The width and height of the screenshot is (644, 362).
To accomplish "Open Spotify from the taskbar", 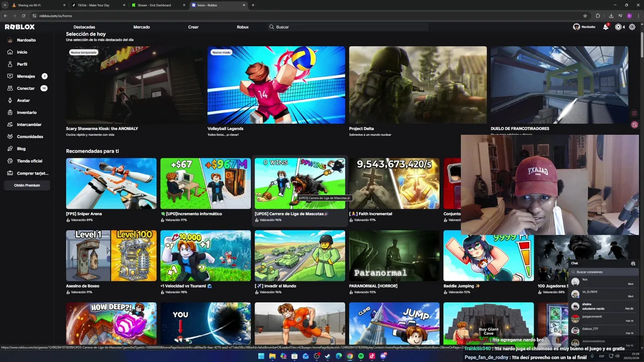I will coord(361,356).
